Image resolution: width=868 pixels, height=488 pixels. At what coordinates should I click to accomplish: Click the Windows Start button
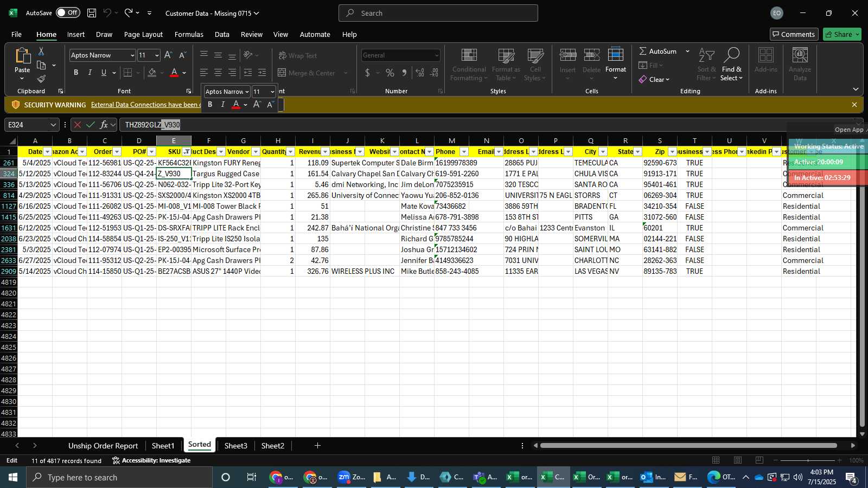[x=13, y=477]
